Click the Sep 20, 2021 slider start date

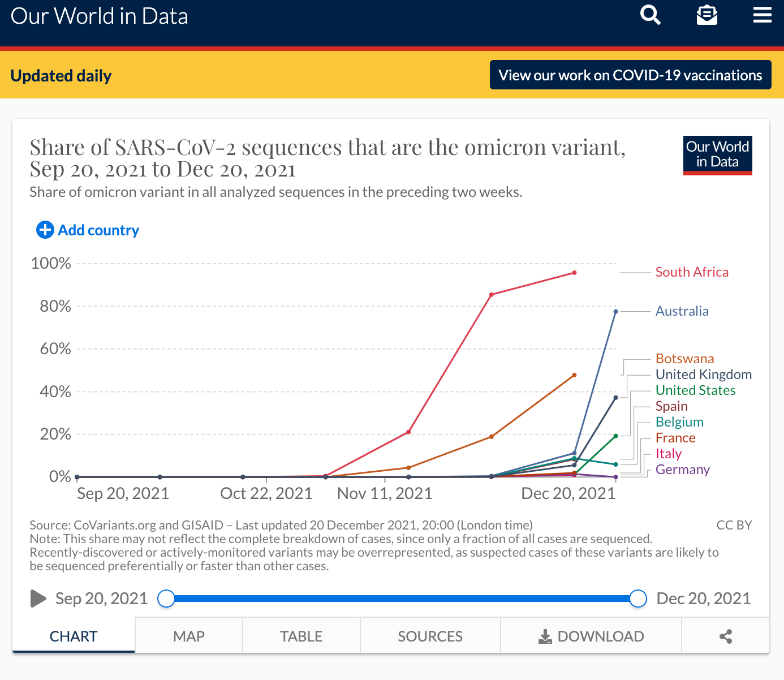(x=101, y=599)
